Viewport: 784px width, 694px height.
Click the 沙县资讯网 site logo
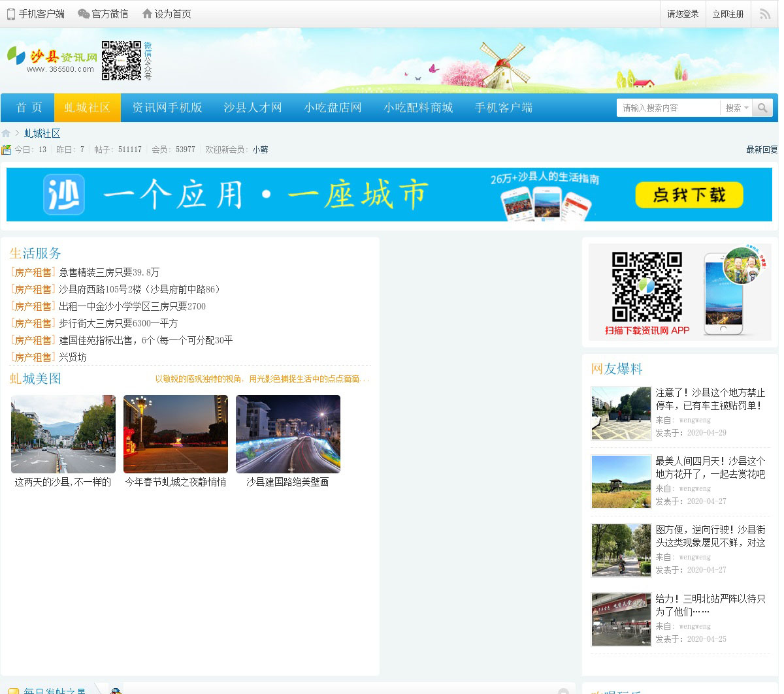click(x=52, y=61)
